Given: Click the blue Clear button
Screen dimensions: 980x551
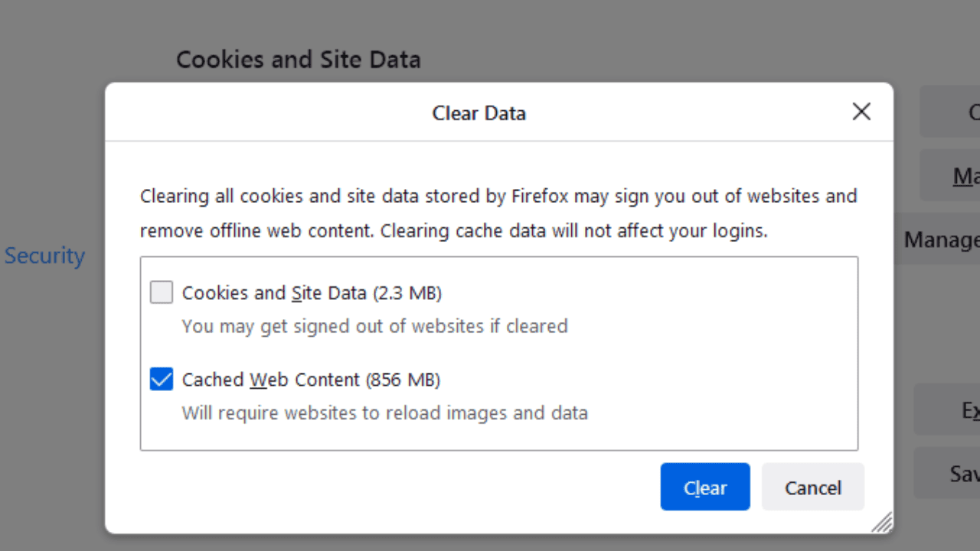Looking at the screenshot, I should (x=705, y=487).
